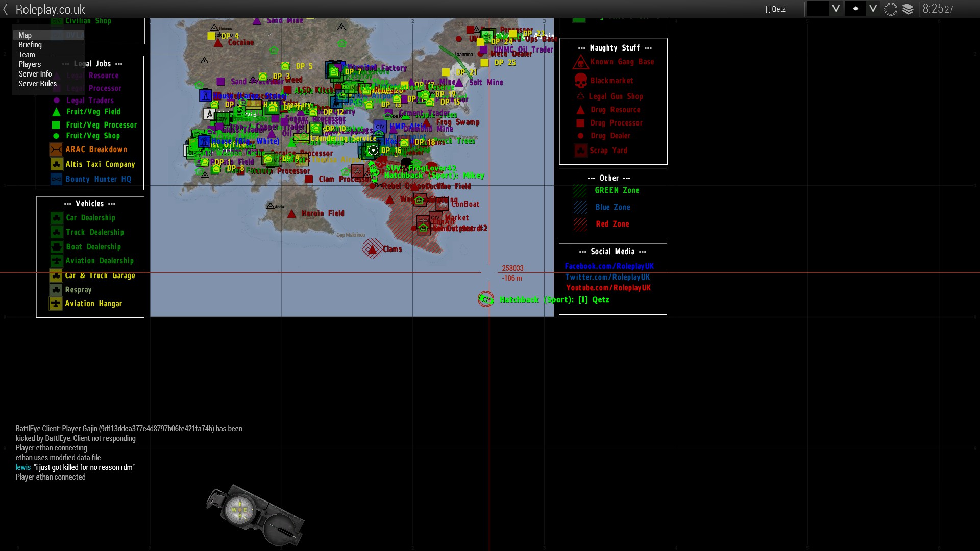Viewport: 980px width, 551px height.
Task: Open Server Rules from the menu
Action: (x=38, y=84)
